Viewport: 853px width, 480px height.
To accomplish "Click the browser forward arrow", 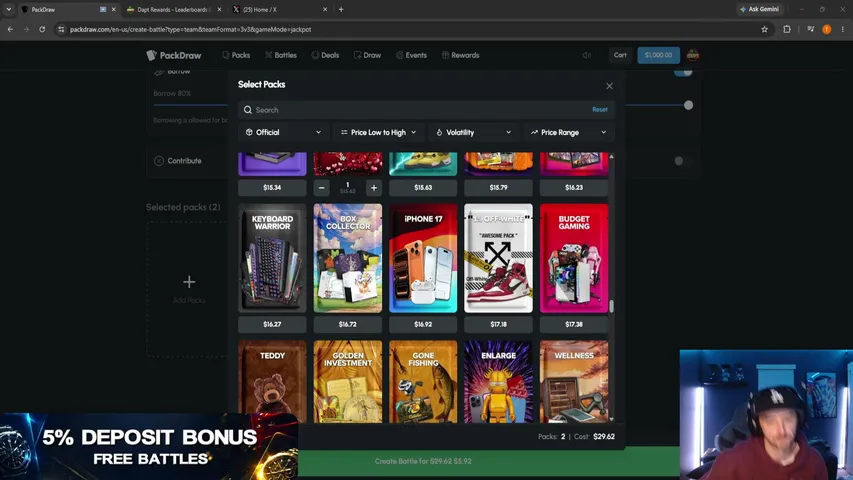I will pos(26,29).
